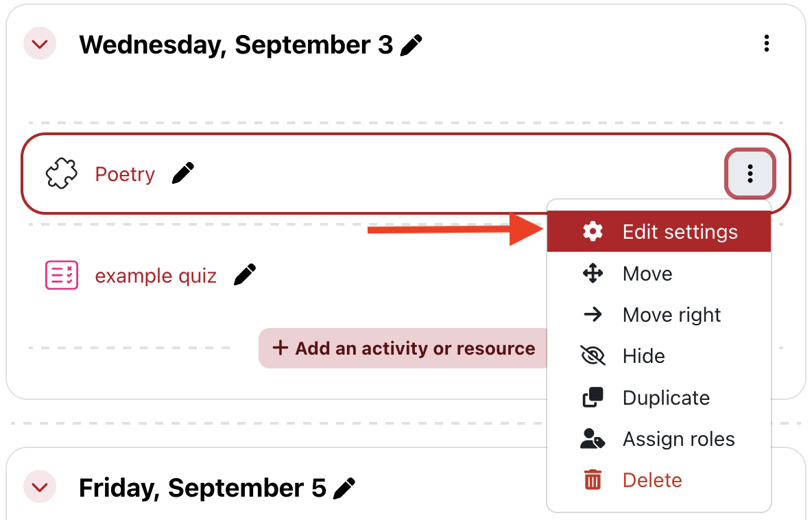
Task: Click the person icon beside Assign roles
Action: [594, 438]
